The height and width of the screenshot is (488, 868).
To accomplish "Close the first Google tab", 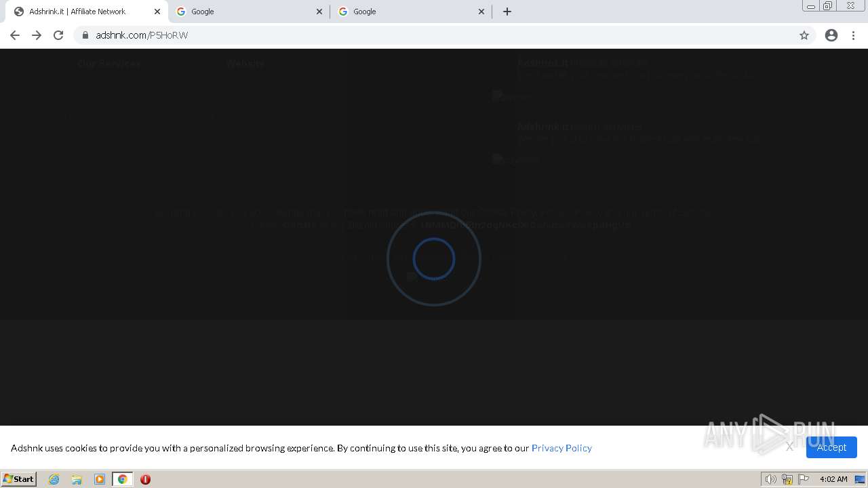I will tap(319, 12).
